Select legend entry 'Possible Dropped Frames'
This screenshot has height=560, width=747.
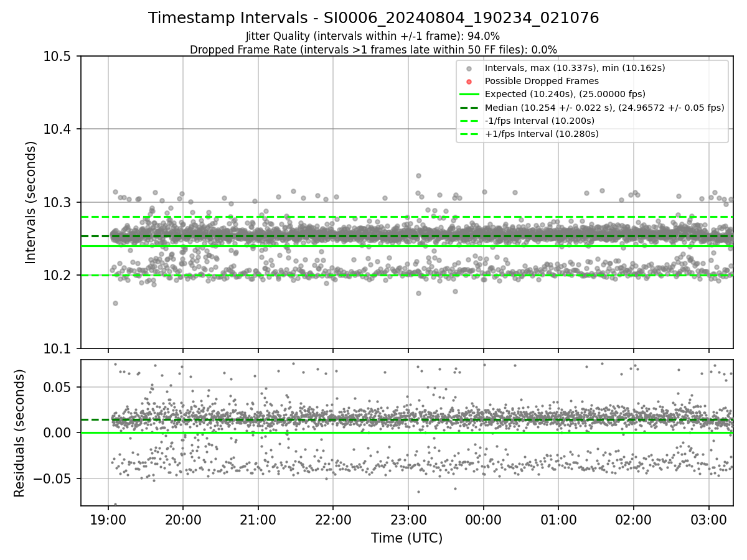[542, 81]
